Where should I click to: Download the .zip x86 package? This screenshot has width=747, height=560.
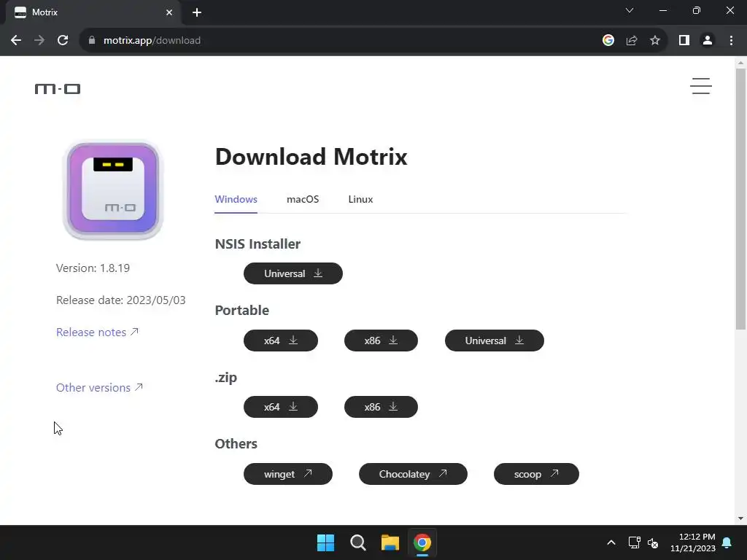pyautogui.click(x=381, y=407)
